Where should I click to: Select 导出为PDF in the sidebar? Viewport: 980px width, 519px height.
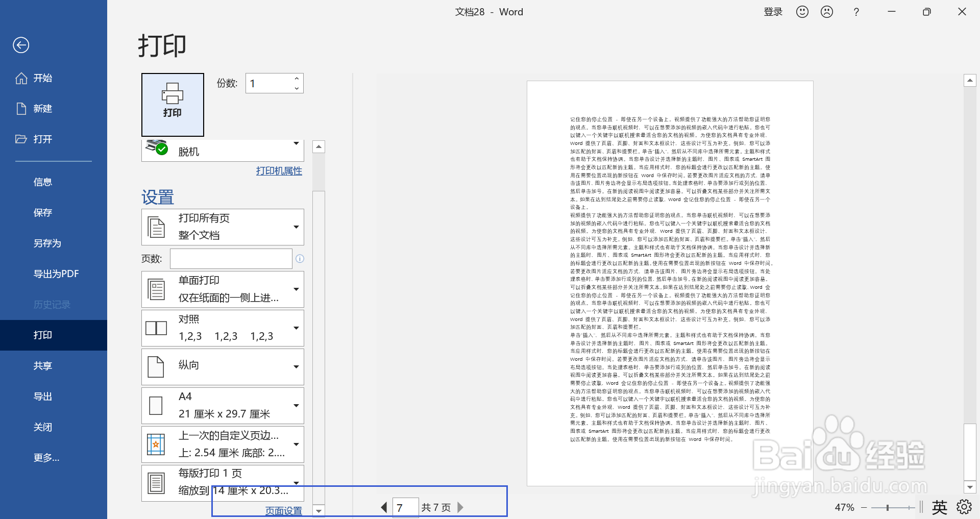coord(56,274)
